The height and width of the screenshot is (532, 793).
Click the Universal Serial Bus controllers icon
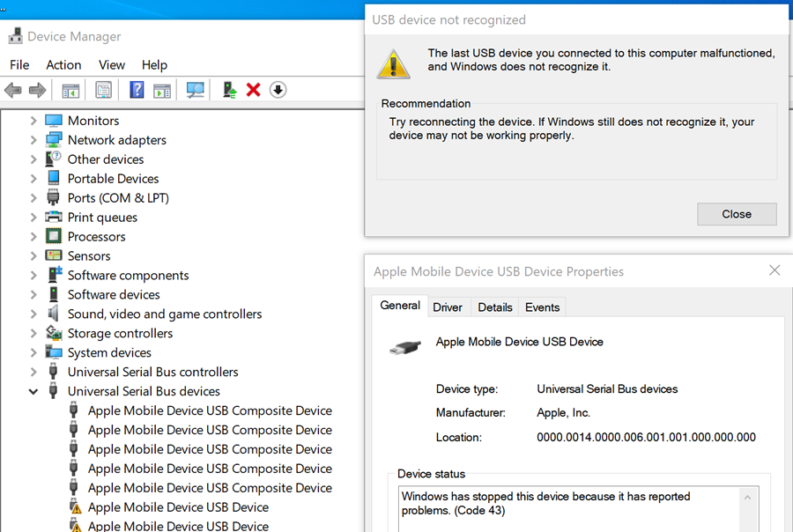(53, 372)
